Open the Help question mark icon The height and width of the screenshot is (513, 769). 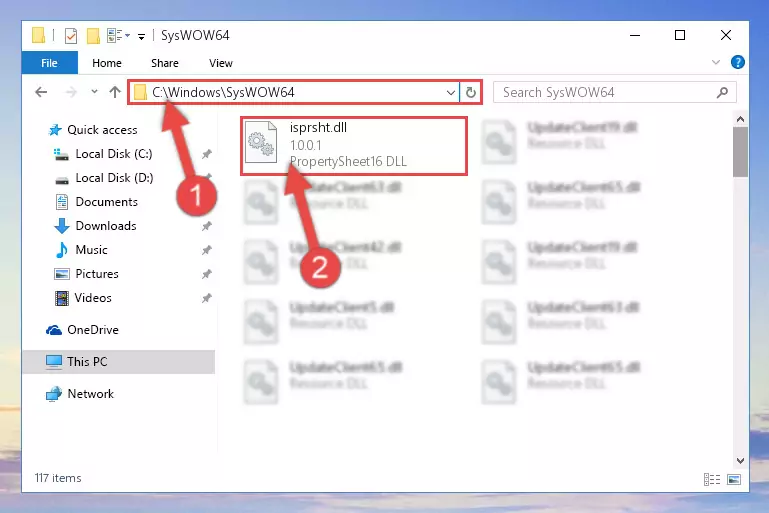(737, 62)
